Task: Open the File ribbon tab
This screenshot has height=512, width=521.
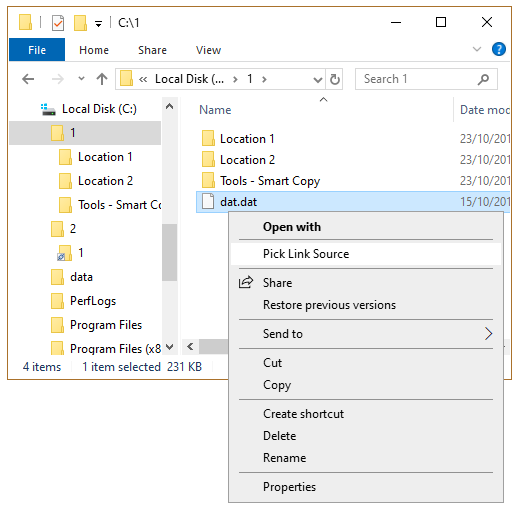Action: point(37,50)
